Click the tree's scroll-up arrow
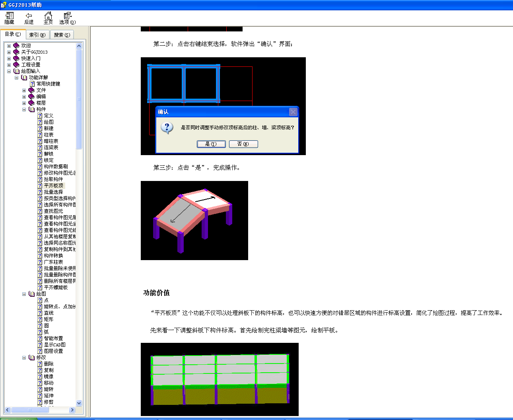This screenshot has width=513, height=420. (x=79, y=46)
